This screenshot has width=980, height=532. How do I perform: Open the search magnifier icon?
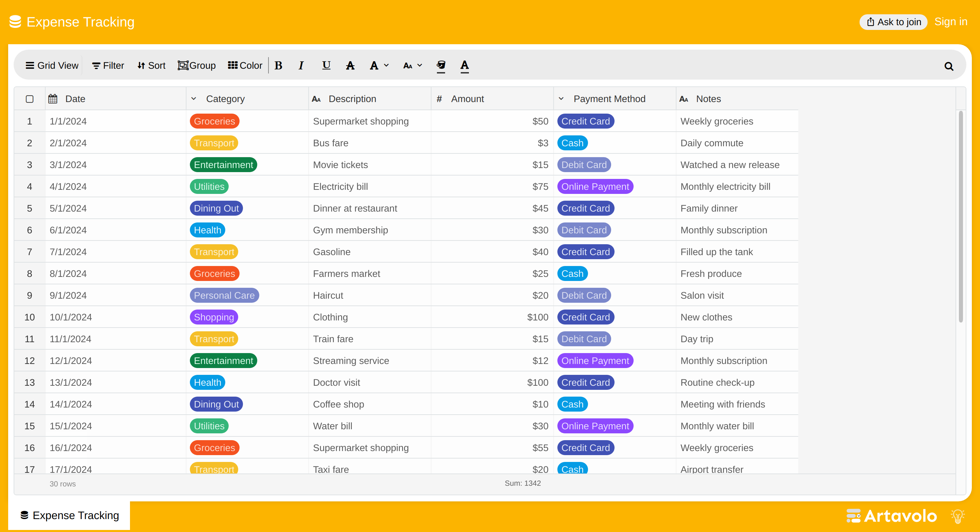point(948,66)
